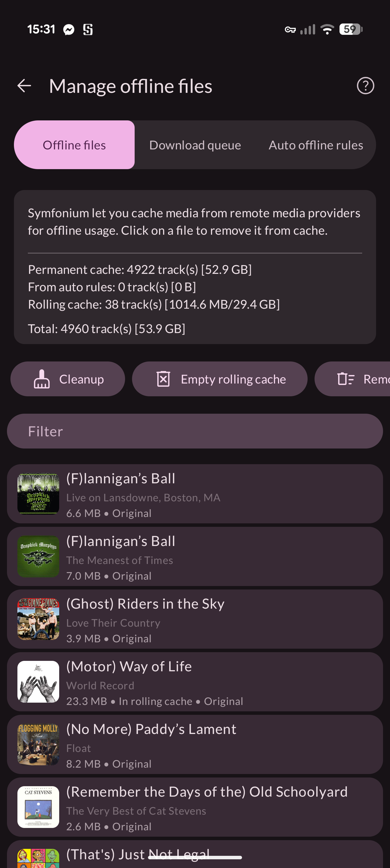Tap the Wi-Fi status icon
The image size is (390, 868).
327,29
